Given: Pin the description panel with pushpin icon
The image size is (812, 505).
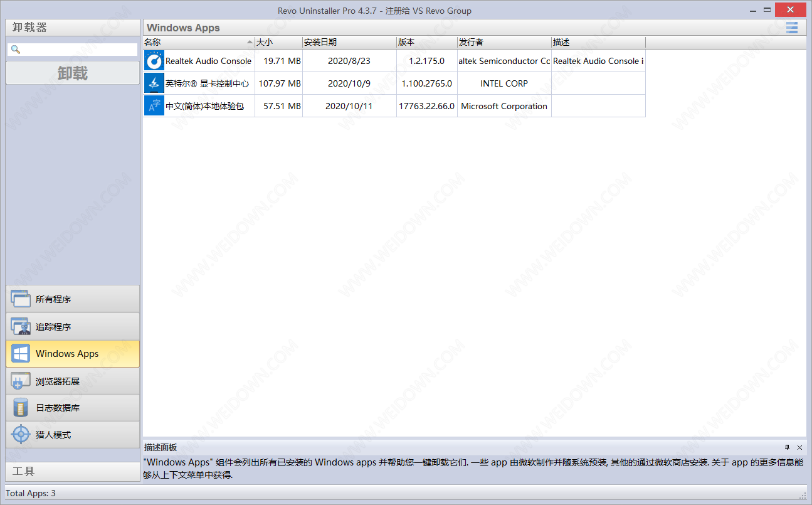Looking at the screenshot, I should pos(787,447).
